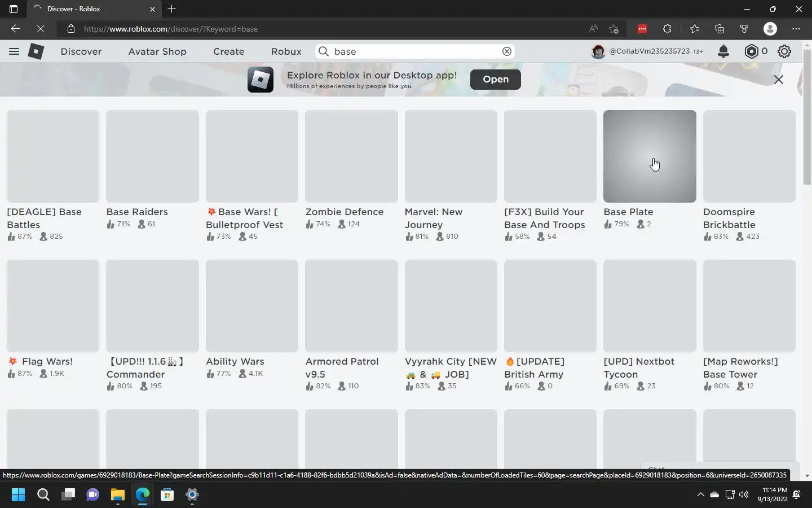Click inside the Roblox search field

416,51
